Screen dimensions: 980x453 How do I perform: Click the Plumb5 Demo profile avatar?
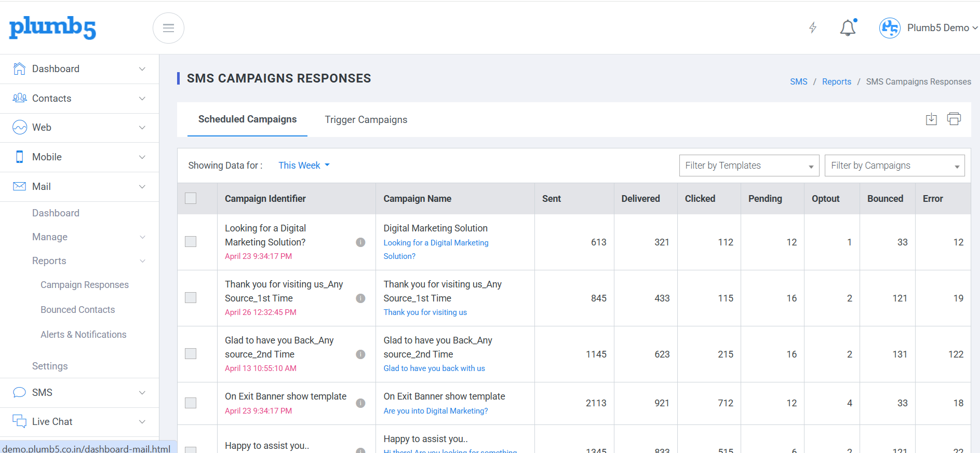[x=890, y=28]
